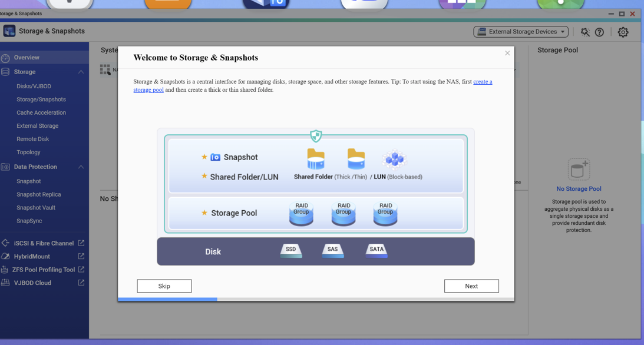
Task: Open help via the question mark icon
Action: click(599, 32)
